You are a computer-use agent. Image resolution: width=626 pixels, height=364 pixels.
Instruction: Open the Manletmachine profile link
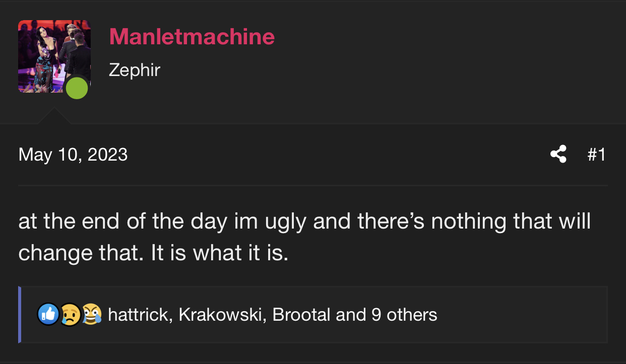point(192,36)
